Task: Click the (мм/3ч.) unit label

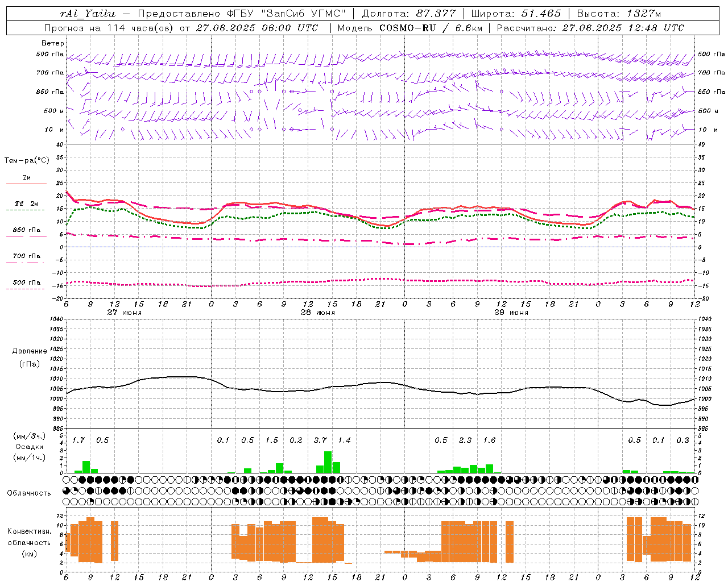Action: [x=30, y=436]
